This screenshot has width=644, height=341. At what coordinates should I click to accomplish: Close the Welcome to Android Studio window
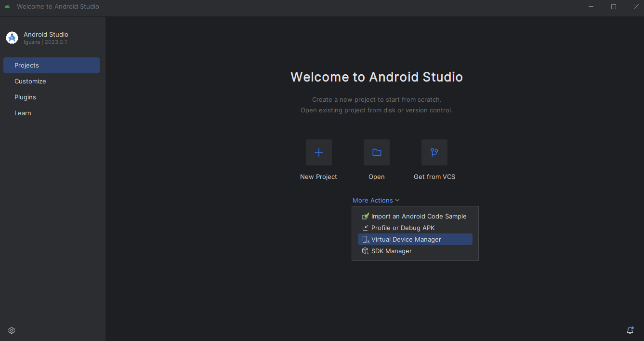(635, 7)
